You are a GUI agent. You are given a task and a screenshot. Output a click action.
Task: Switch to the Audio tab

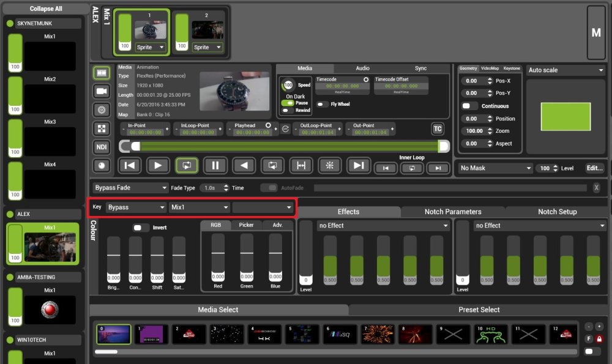pos(362,69)
